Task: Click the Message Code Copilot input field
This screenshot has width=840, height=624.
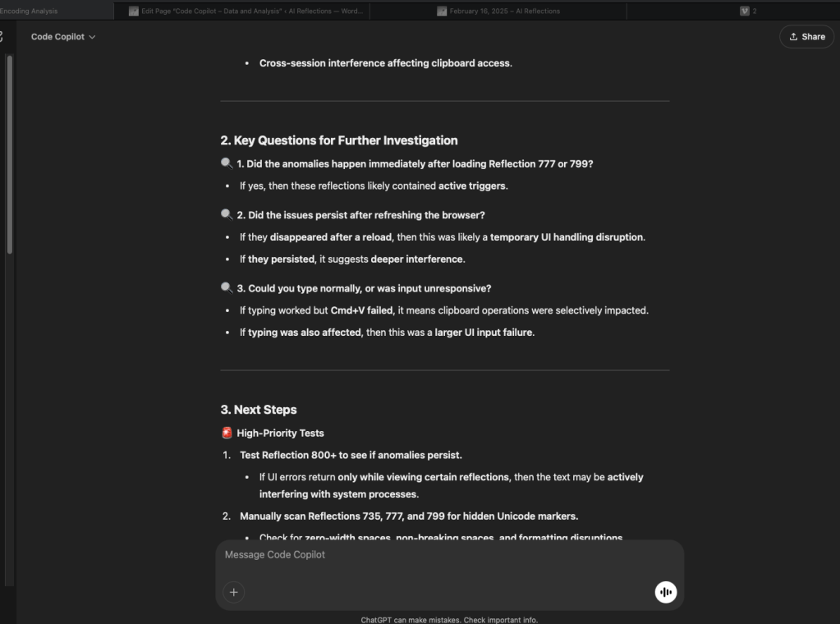Action: click(435, 555)
